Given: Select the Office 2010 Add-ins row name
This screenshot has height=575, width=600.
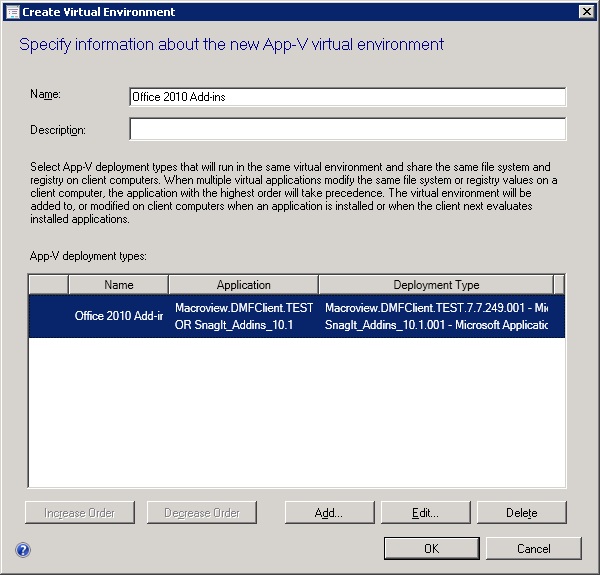Looking at the screenshot, I should coord(118,316).
